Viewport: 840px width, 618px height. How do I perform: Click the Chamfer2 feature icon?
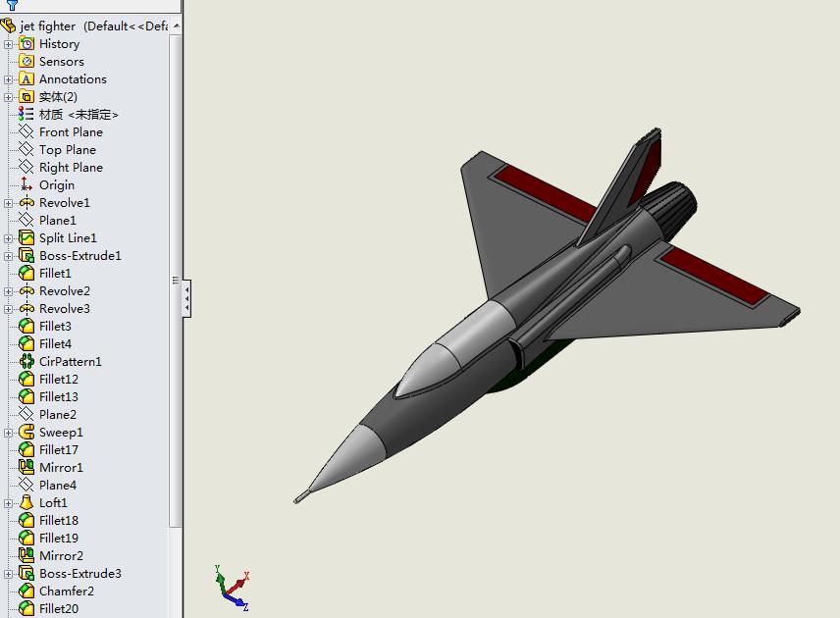point(26,592)
